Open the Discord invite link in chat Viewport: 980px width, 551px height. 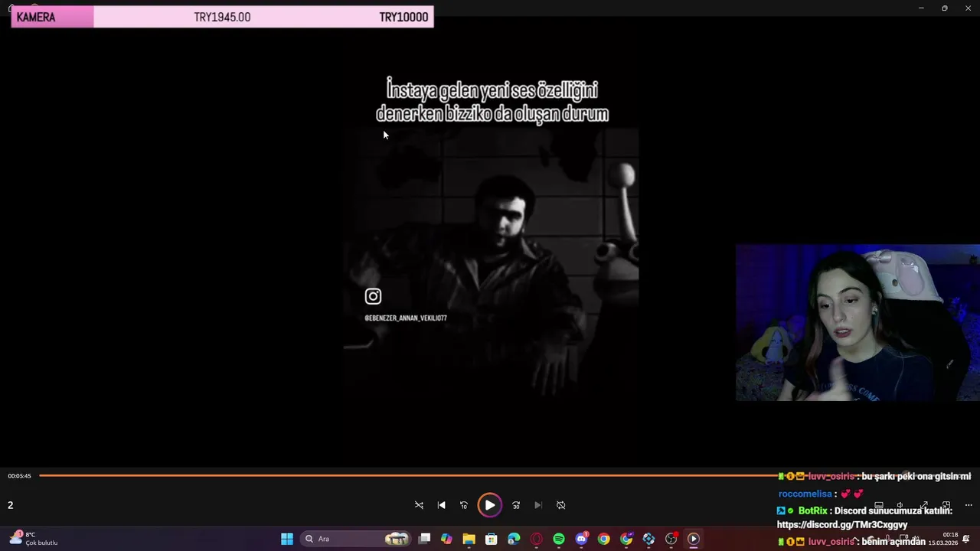click(842, 525)
